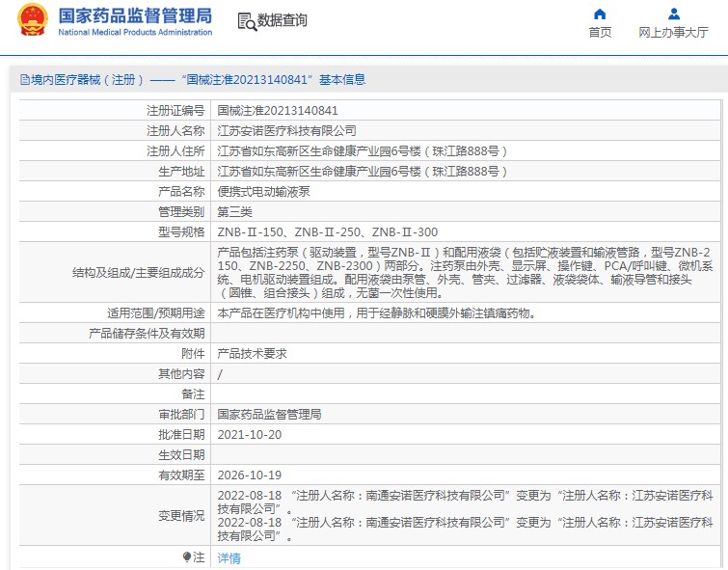
Task: Click approval date 2021-10-20
Action: pos(250,435)
